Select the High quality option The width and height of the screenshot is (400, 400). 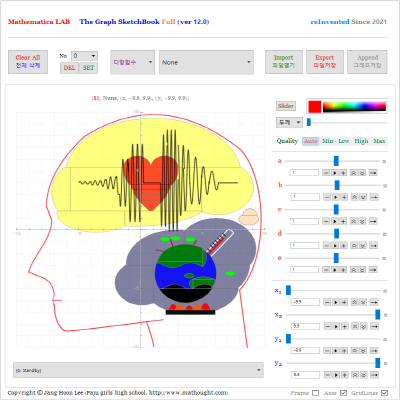[x=361, y=141]
